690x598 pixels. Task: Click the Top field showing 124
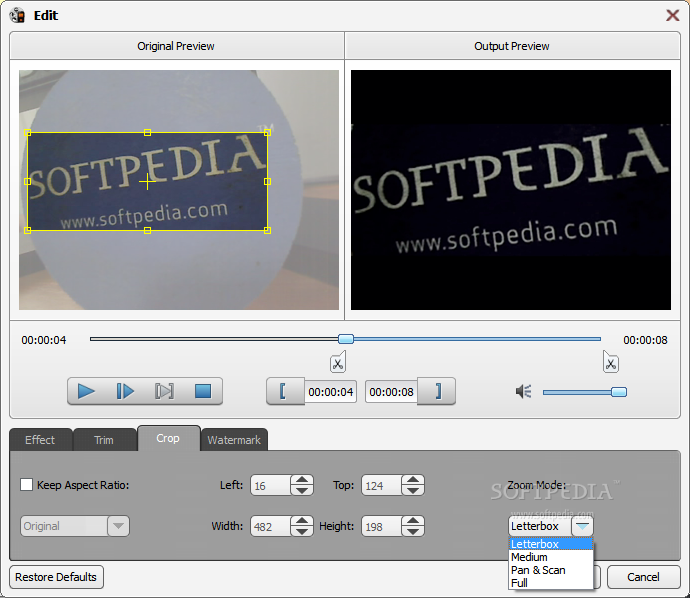tap(382, 485)
